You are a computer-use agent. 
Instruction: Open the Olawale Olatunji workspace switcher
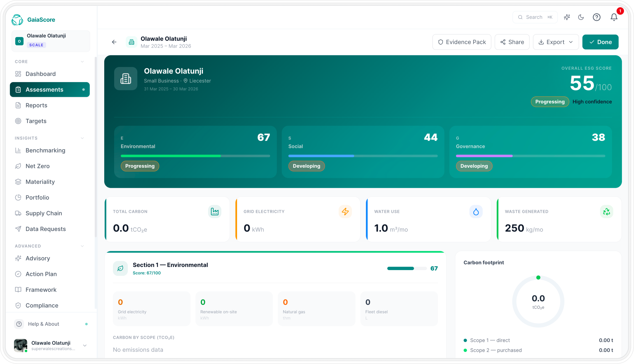click(x=51, y=41)
